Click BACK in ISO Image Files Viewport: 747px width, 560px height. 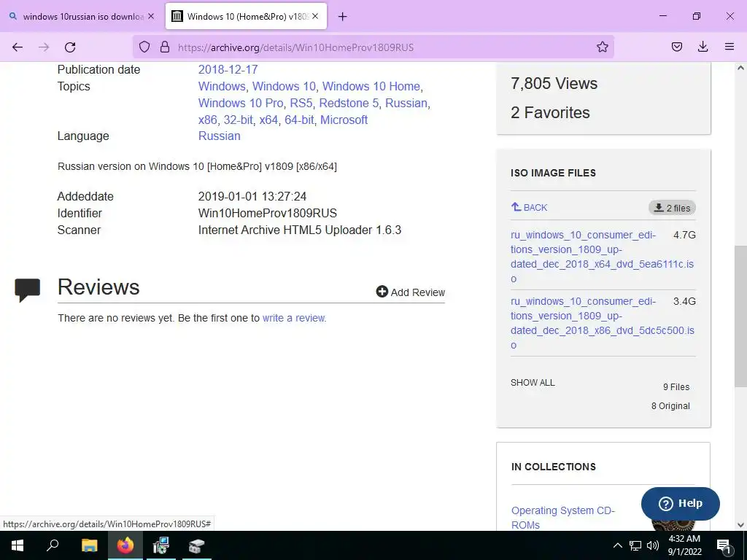pyautogui.click(x=530, y=207)
